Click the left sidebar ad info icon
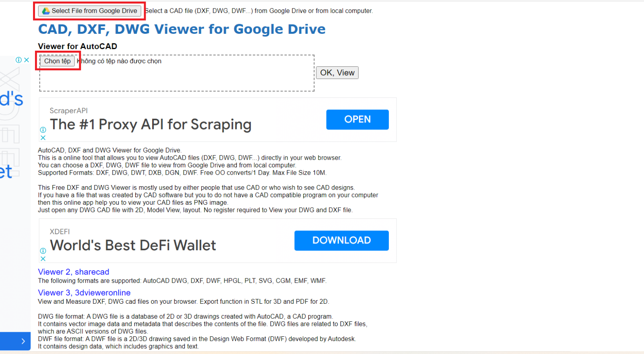 point(19,60)
